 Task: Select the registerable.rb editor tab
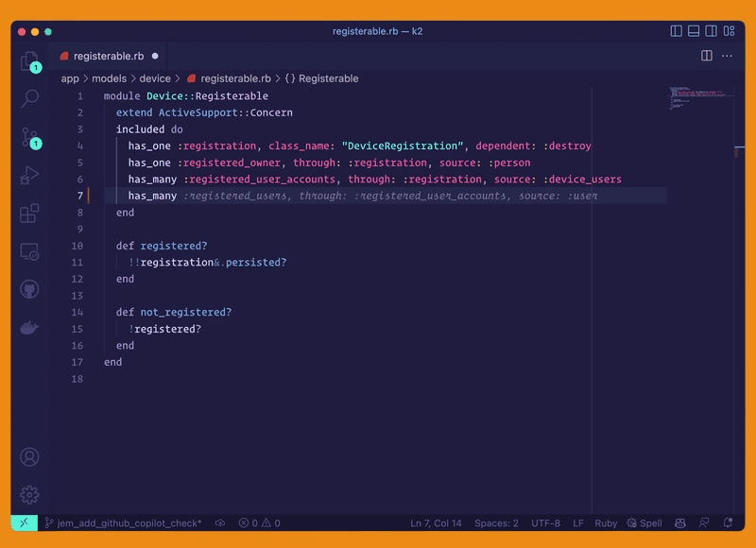point(108,56)
